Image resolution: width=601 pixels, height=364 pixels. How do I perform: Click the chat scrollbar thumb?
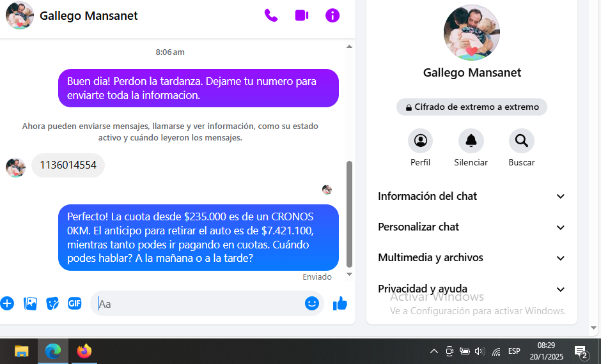[349, 214]
